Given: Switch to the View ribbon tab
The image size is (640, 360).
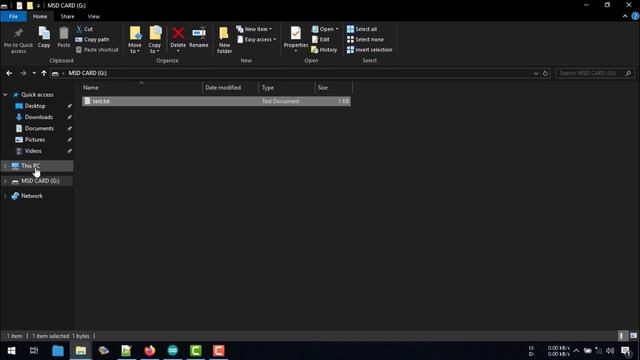Looking at the screenshot, I should coord(93,16).
